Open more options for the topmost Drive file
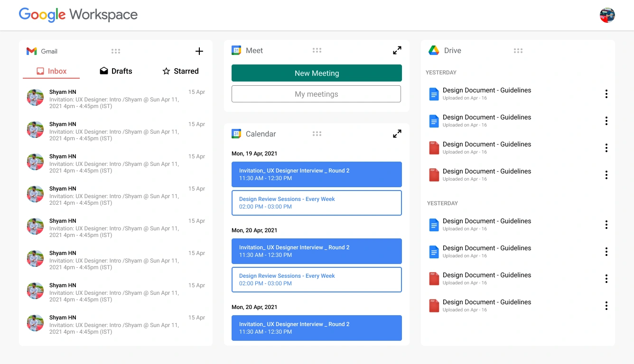634x364 pixels. tap(606, 94)
